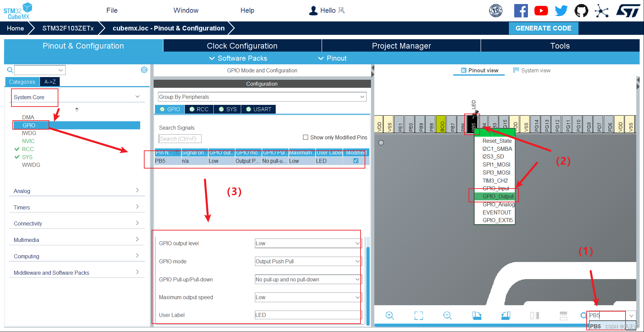Select the PE1 pin on the chip
Viewport: 644px width, 332px height.
pos(399,124)
